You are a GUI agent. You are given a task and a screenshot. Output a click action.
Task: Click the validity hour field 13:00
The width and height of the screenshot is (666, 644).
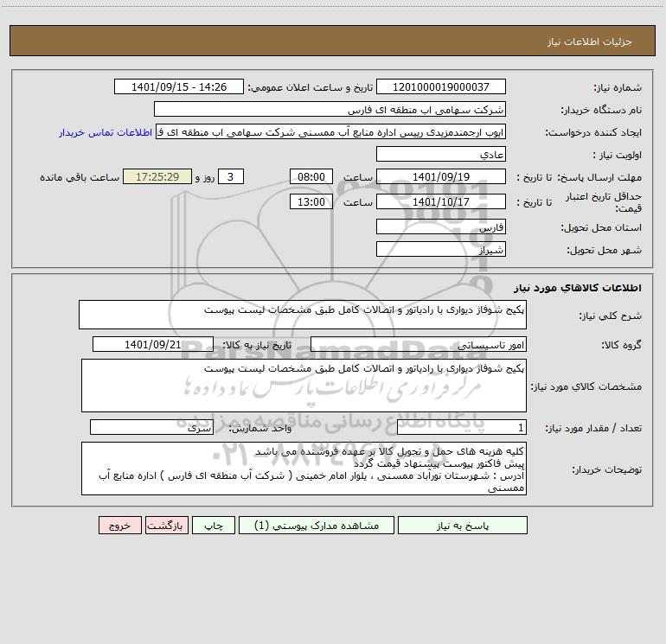(311, 201)
